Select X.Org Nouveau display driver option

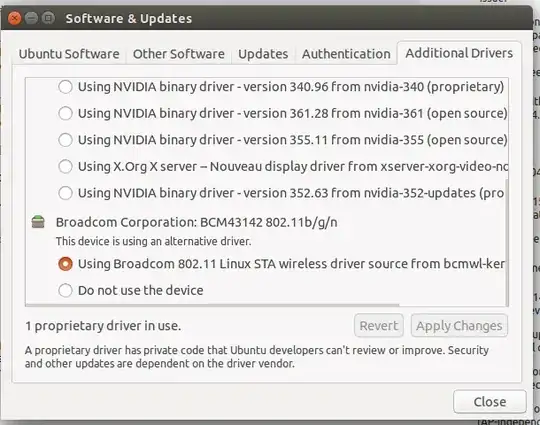pyautogui.click(x=65, y=166)
